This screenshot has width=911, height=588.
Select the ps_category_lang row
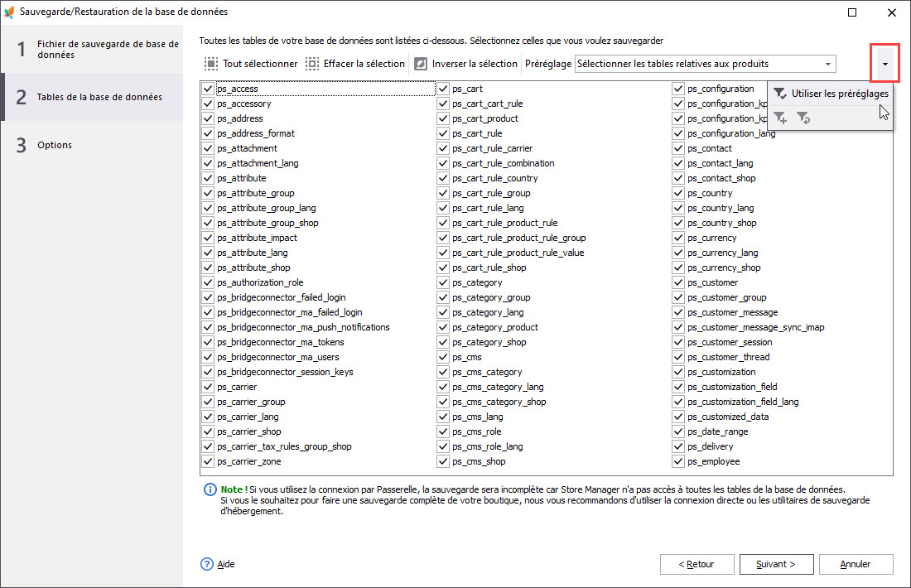coord(488,312)
